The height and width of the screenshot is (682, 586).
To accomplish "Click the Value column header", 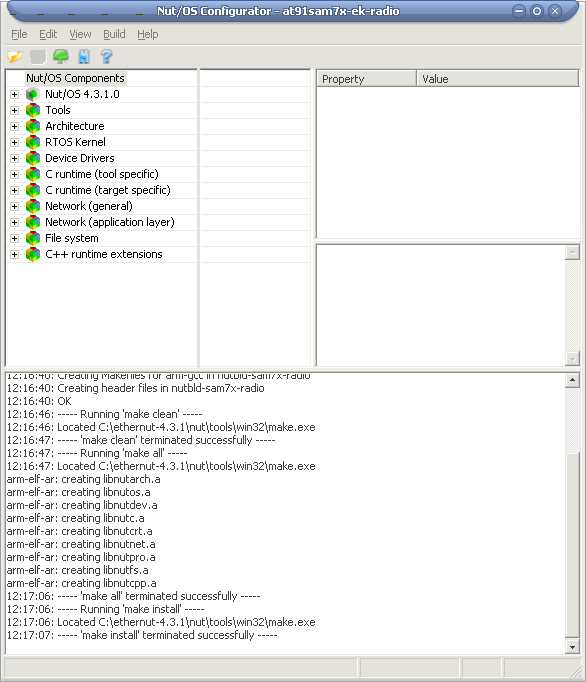I will click(498, 79).
